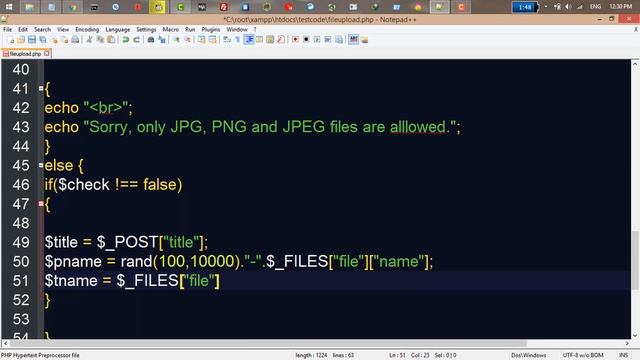The image size is (640, 360).
Task: Open the Macro menu
Action: (x=171, y=29)
